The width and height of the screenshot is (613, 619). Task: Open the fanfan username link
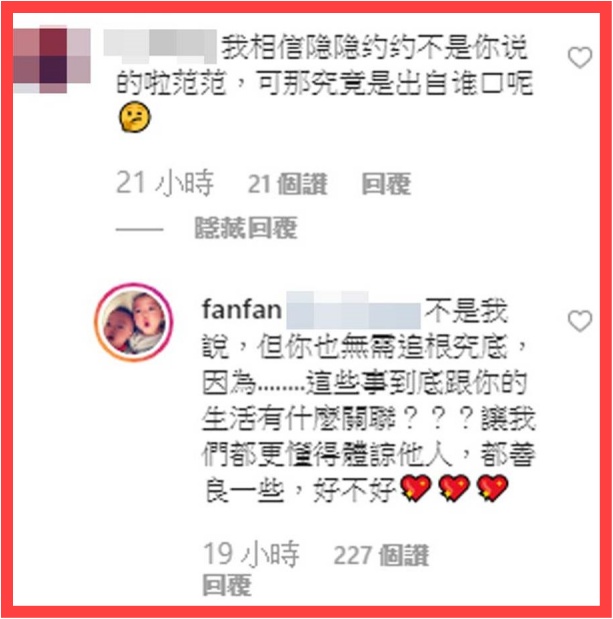click(x=242, y=310)
